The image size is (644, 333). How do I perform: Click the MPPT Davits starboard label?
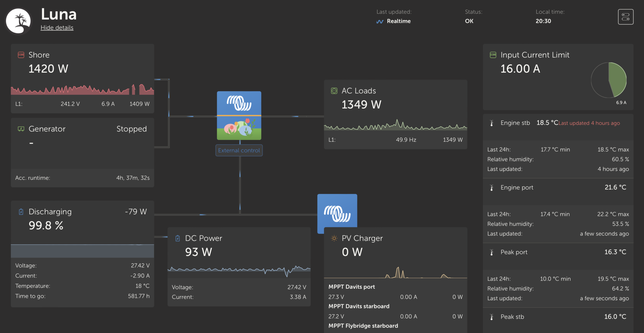(359, 306)
